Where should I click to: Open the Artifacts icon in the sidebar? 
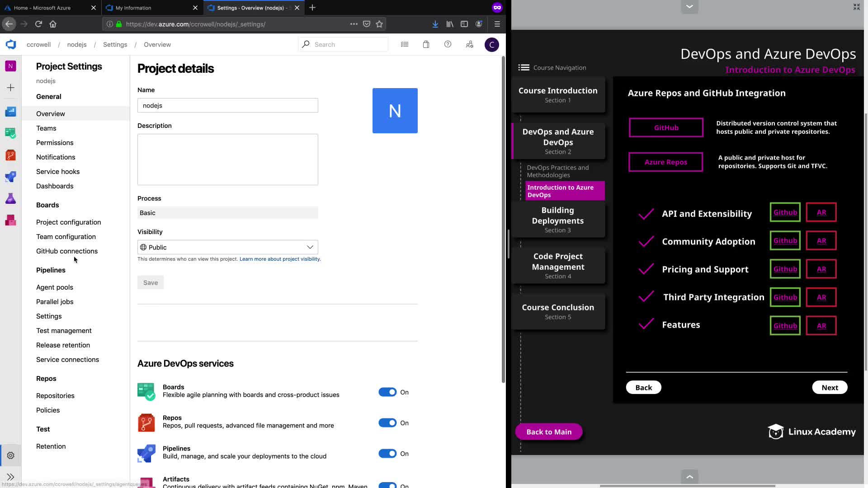[x=10, y=221]
